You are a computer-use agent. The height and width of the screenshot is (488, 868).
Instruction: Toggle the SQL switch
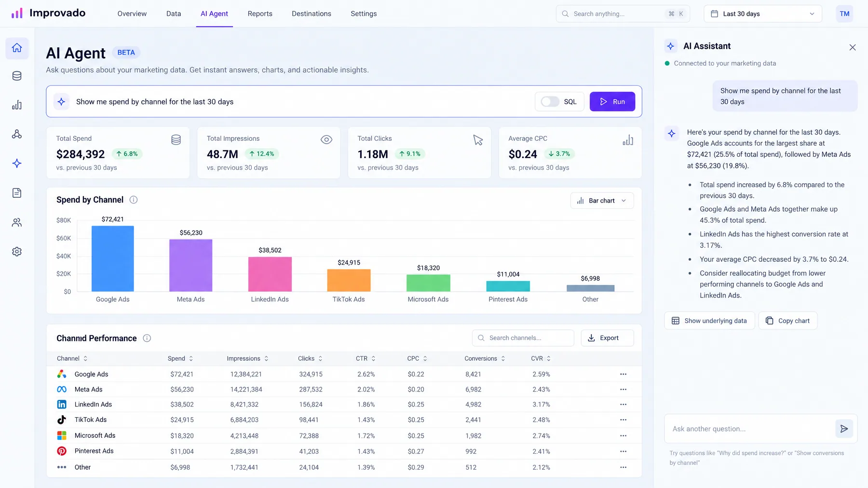pyautogui.click(x=550, y=102)
